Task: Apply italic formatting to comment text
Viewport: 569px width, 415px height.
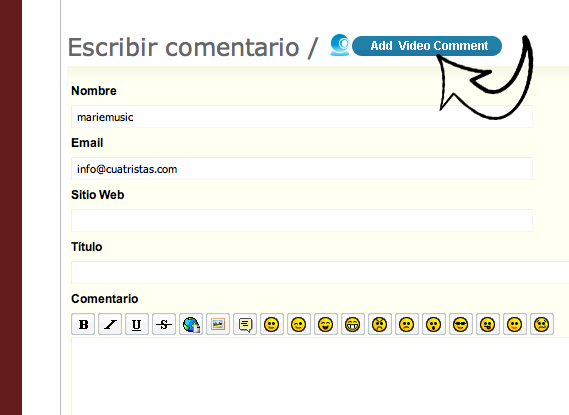Action: tap(110, 324)
